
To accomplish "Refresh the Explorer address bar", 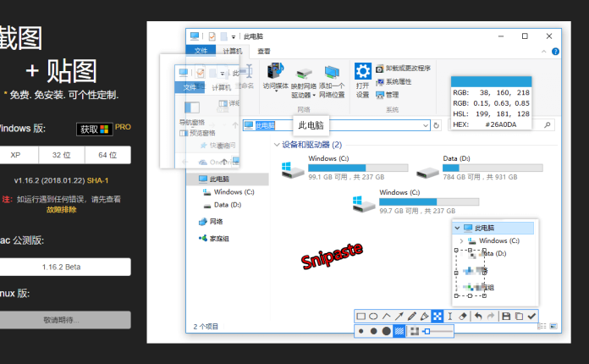I will (x=436, y=125).
